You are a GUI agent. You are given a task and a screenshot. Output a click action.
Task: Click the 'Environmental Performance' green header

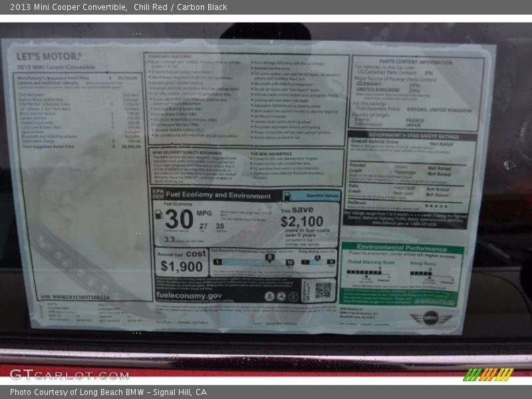coord(402,247)
